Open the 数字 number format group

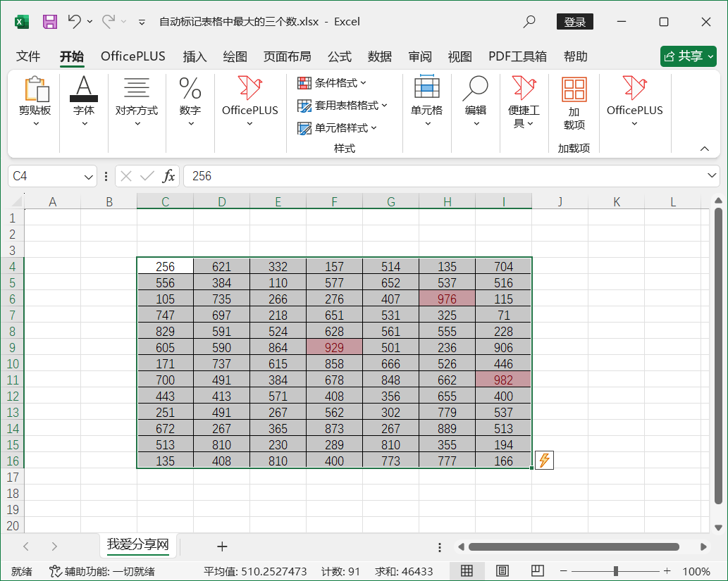[x=190, y=101]
